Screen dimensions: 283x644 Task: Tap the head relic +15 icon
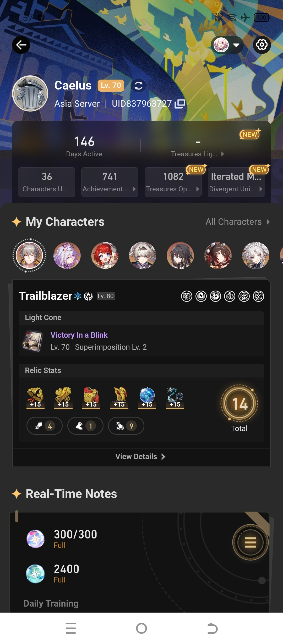35,397
